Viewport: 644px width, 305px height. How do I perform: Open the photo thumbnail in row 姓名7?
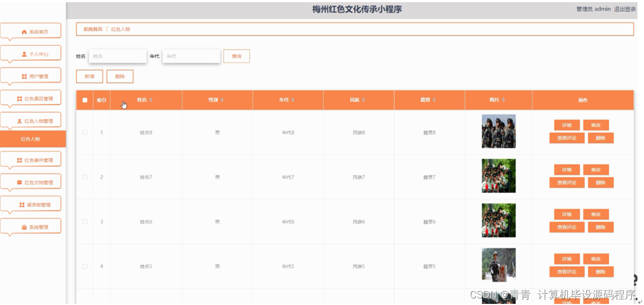click(x=499, y=176)
